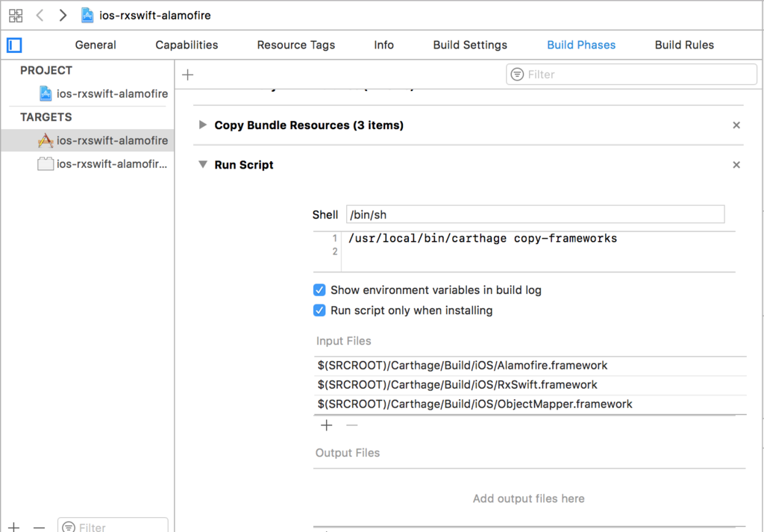Screen dimensions: 764x532
Task: Click the Run Script phase title
Action: [x=244, y=165]
